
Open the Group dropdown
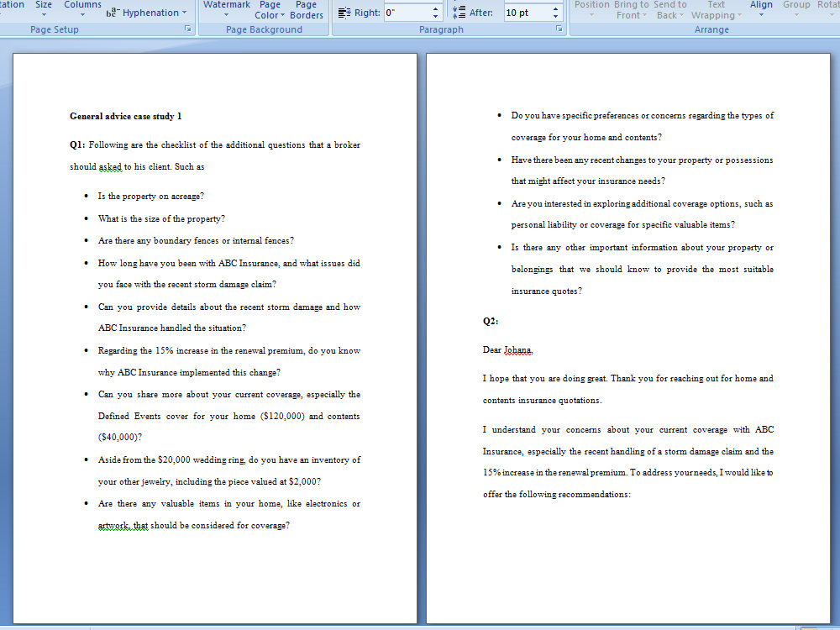(796, 9)
